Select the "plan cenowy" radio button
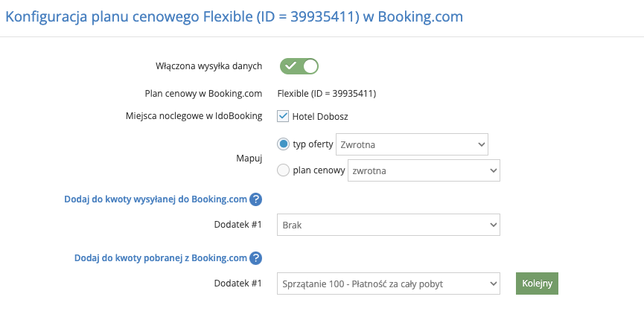The width and height of the screenshot is (644, 314). coord(283,170)
